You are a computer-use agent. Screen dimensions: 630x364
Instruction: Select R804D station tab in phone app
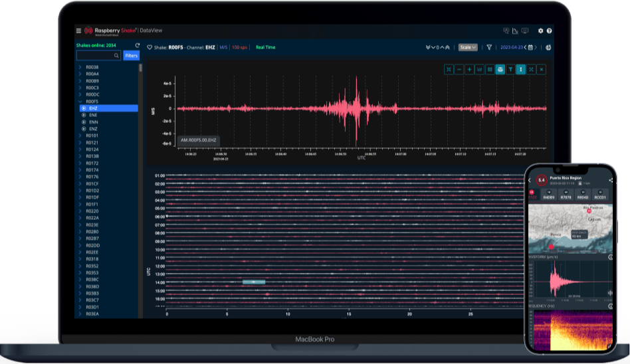(583, 195)
